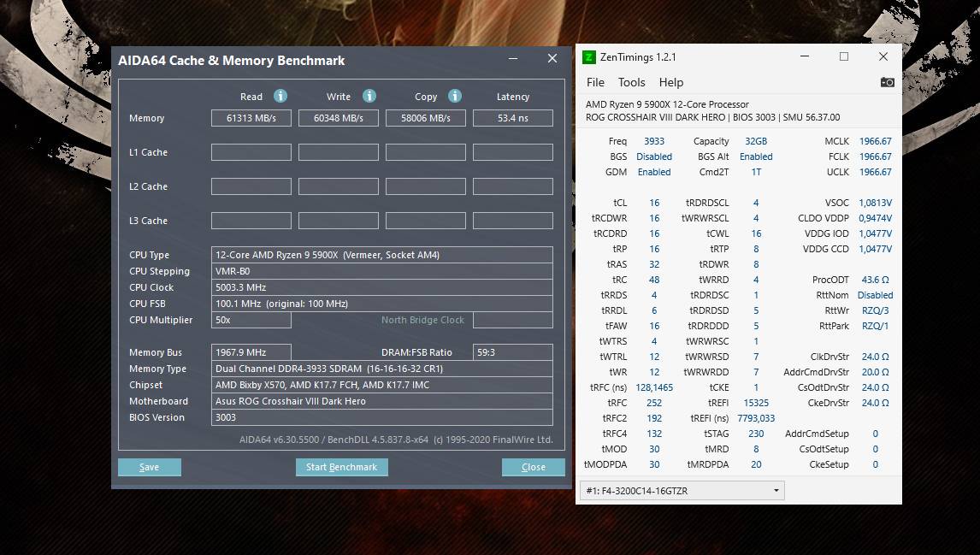Click Capacity value 32GB
This screenshot has height=555, width=980.
coord(756,141)
